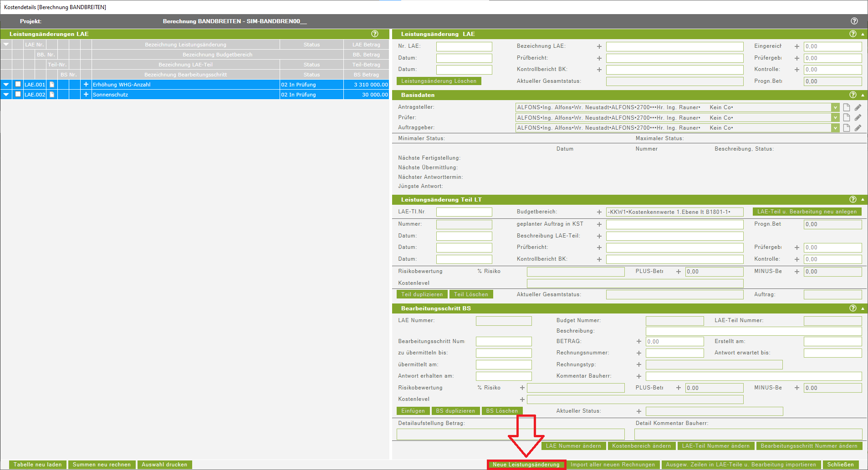Click the pencil edit icon beside Auftraggeber
This screenshot has width=868, height=470.
[858, 128]
